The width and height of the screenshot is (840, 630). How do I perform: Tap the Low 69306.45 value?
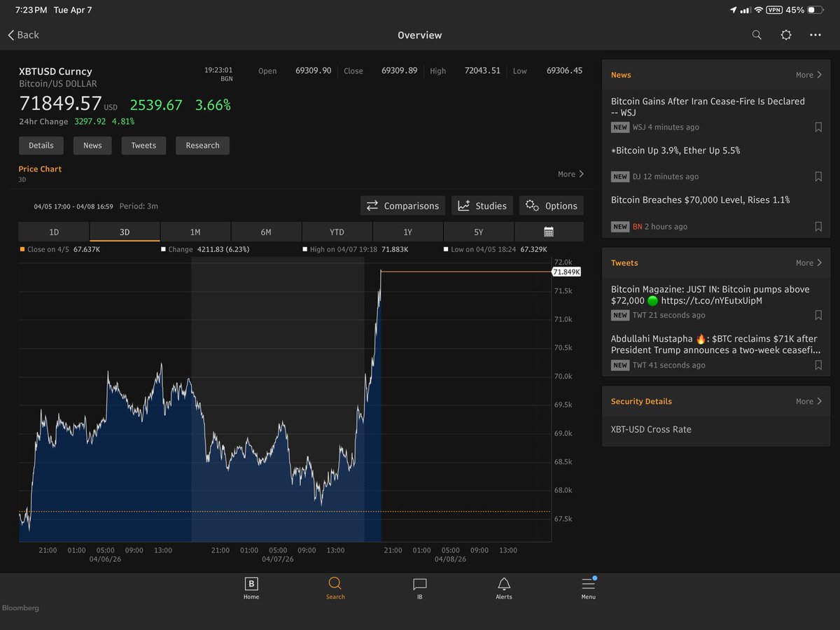(x=564, y=71)
